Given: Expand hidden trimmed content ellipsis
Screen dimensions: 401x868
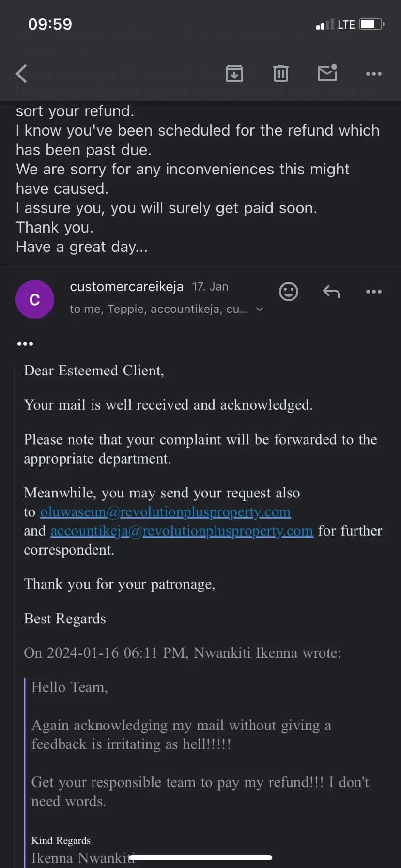Looking at the screenshot, I should coord(25,344).
